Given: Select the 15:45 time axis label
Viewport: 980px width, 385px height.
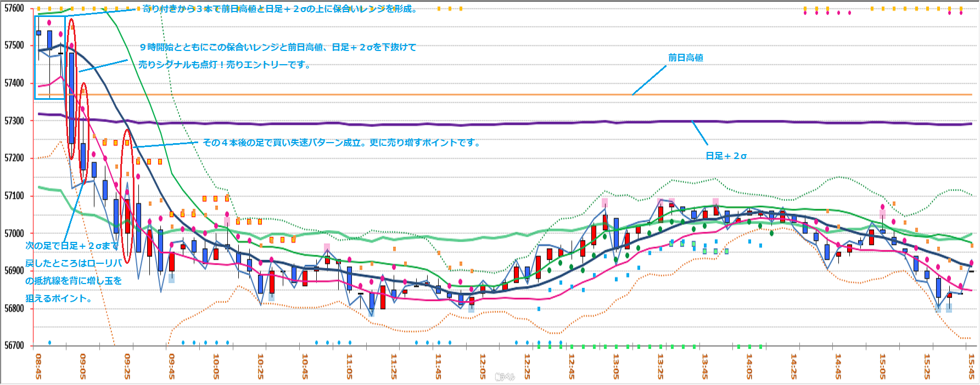Looking at the screenshot, I should coord(971,366).
